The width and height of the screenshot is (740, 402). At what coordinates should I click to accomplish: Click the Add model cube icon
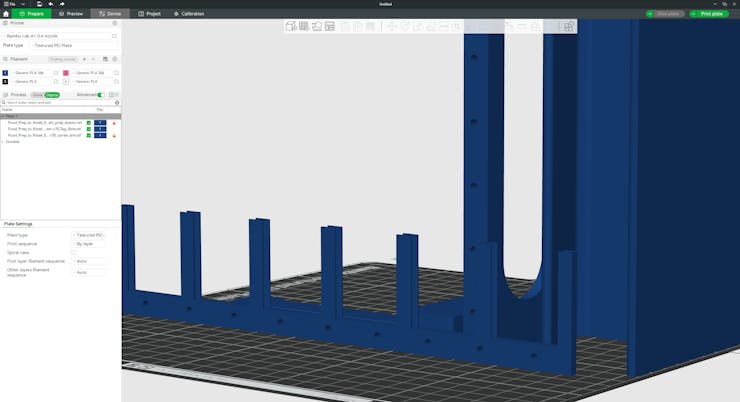291,26
